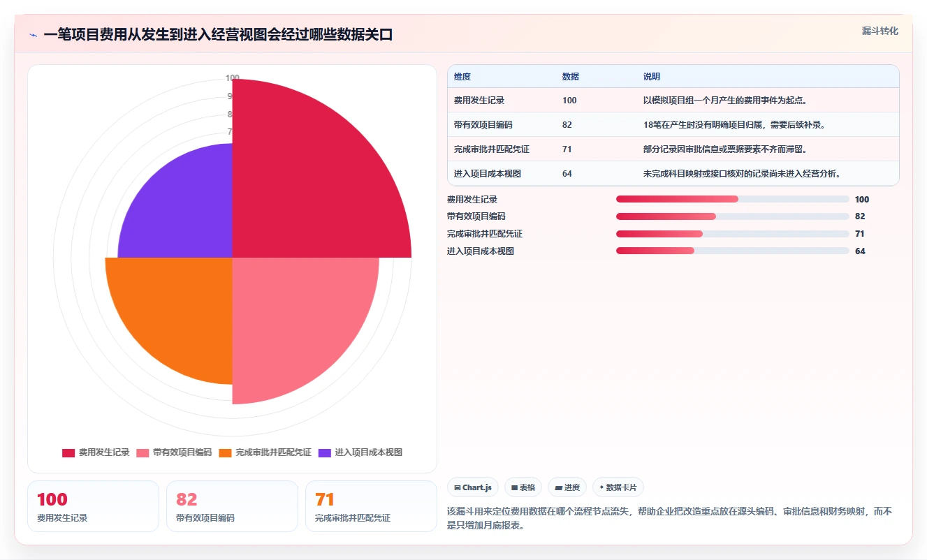Click the 进入项目成本视图 table row label

[488, 174]
